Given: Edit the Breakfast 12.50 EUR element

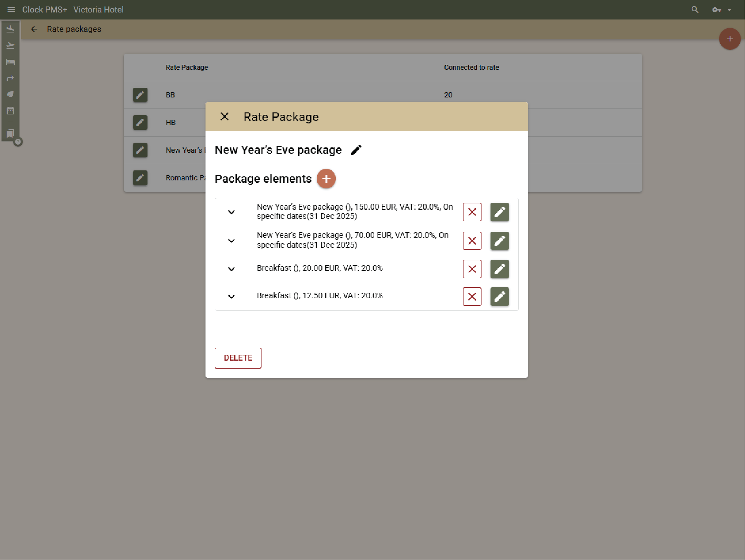Looking at the screenshot, I should pyautogui.click(x=499, y=296).
